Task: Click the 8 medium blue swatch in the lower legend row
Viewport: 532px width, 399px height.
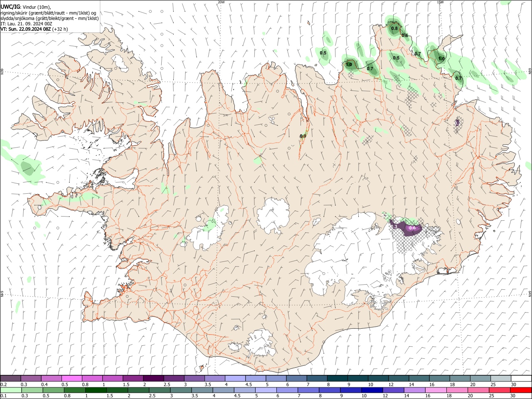Action: coord(330,390)
